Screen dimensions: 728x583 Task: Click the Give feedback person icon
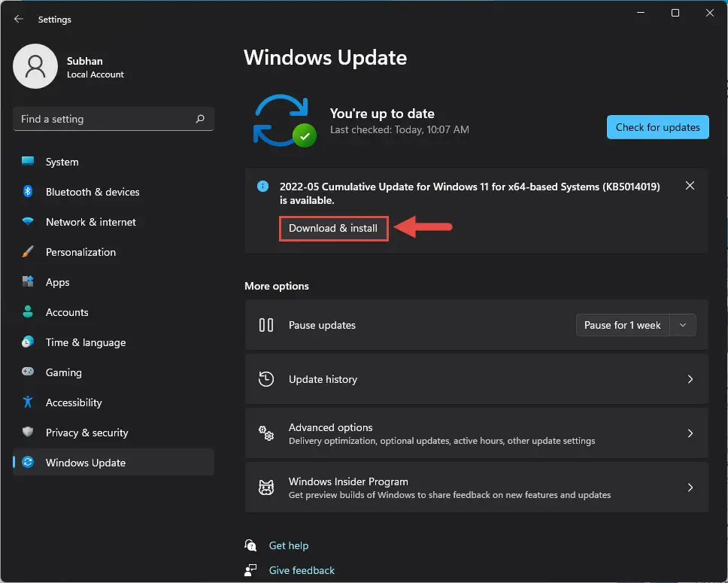tap(250, 570)
